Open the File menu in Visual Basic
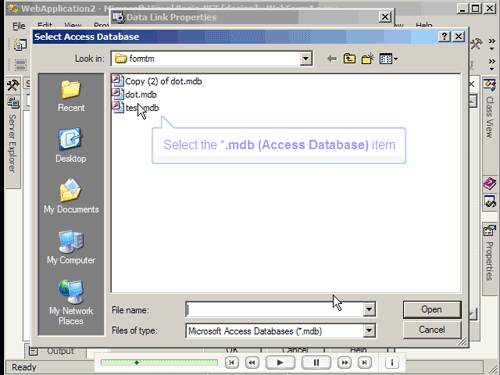500x375 pixels. 19,26
